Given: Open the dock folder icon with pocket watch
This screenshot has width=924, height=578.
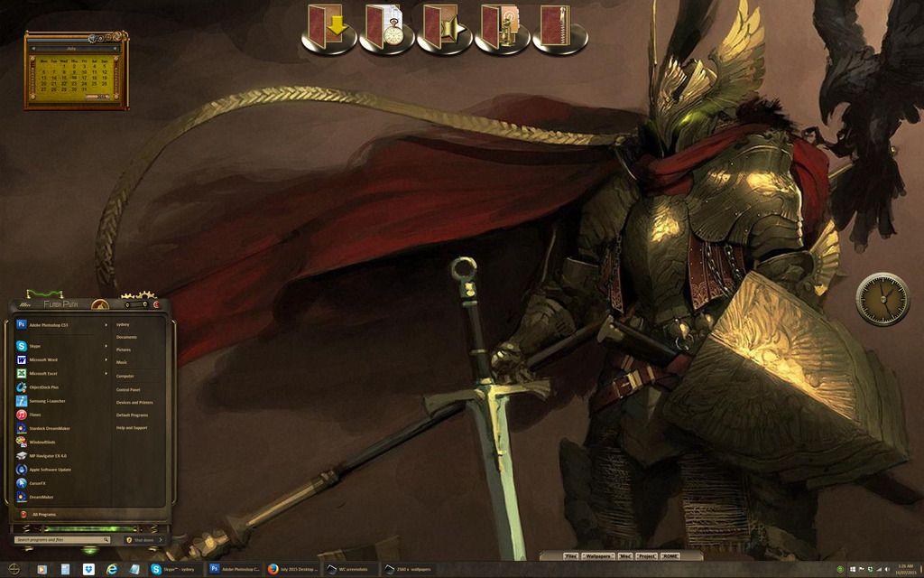Looking at the screenshot, I should click(x=386, y=28).
